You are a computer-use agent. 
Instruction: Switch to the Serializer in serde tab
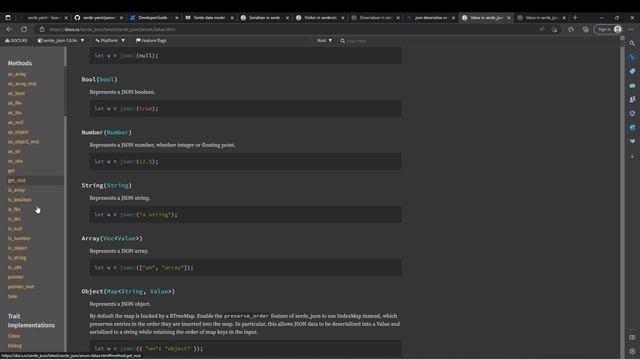[x=264, y=18]
